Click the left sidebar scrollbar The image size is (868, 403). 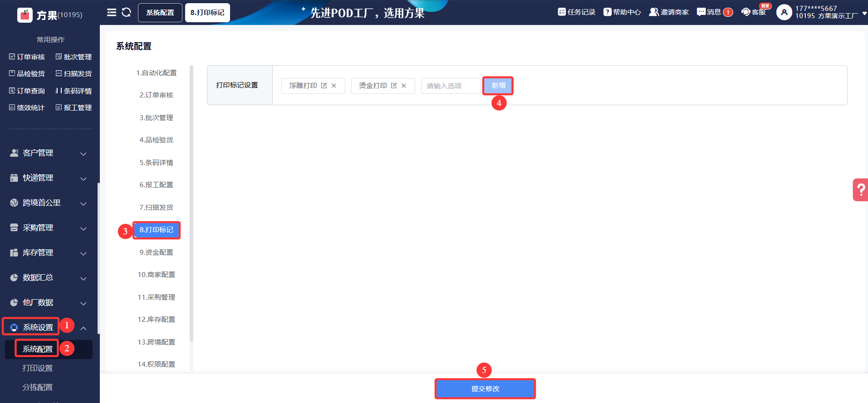98,258
